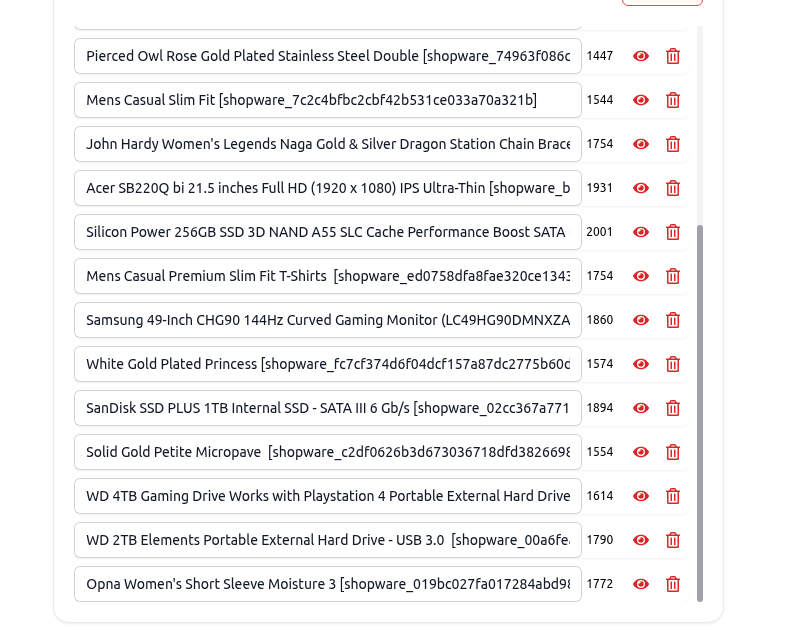Select the value 1772
787x631 pixels.
600,584
